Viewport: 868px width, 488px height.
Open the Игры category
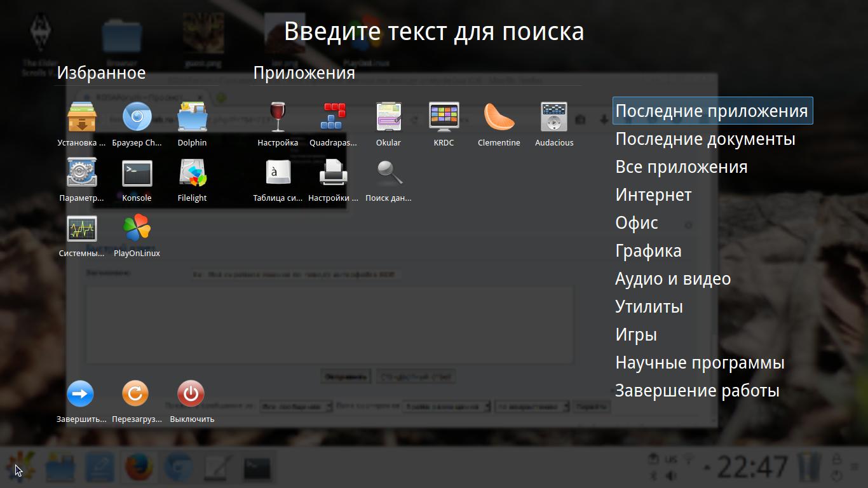tap(636, 335)
